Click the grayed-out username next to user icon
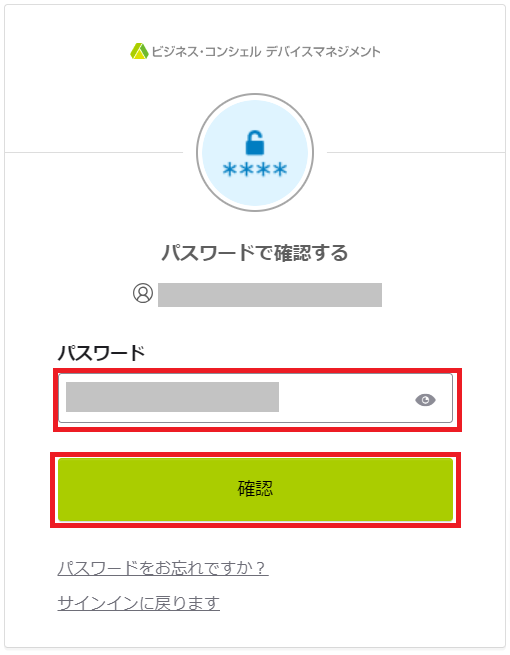The image size is (510, 655). [270, 295]
